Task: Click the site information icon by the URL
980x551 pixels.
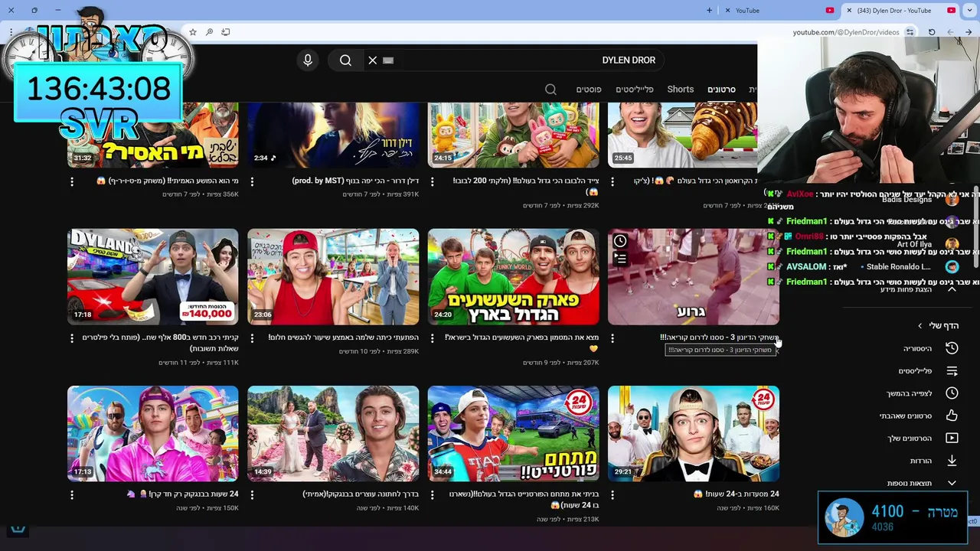Action: pos(910,32)
